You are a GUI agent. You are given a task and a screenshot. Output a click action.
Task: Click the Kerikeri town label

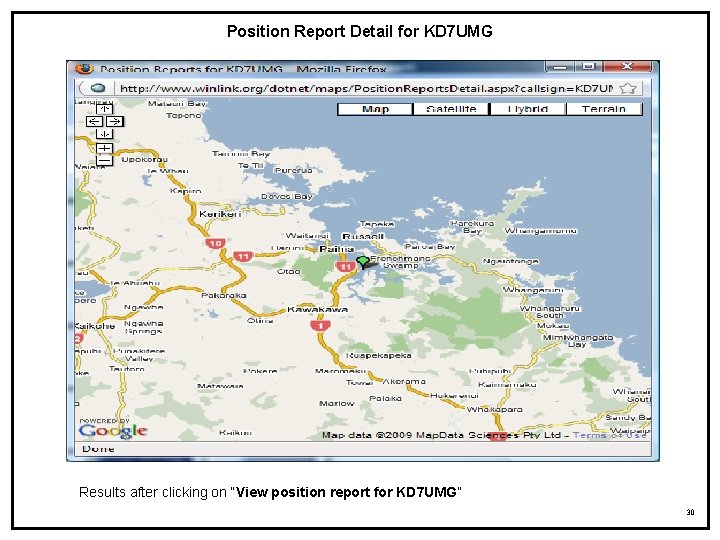[220, 214]
